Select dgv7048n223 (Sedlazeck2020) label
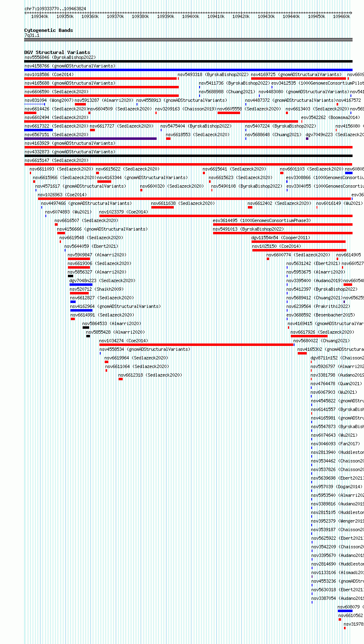This screenshot has width=364, height=644. 102,280
